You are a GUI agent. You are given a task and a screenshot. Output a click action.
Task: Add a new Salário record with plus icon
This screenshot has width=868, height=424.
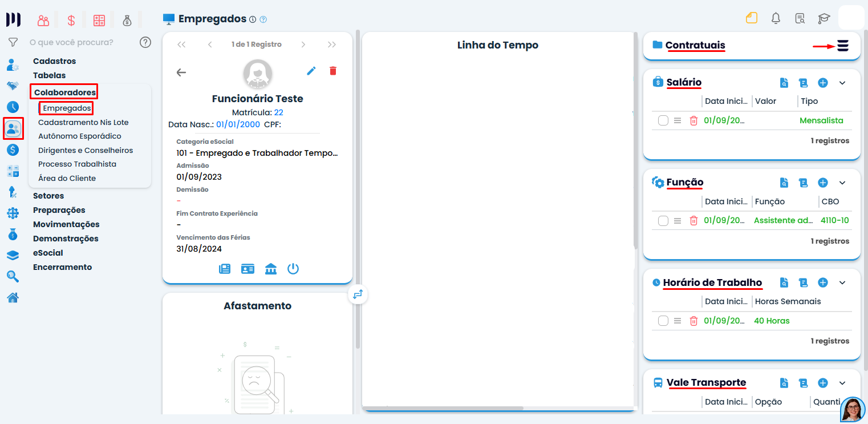pyautogui.click(x=823, y=83)
